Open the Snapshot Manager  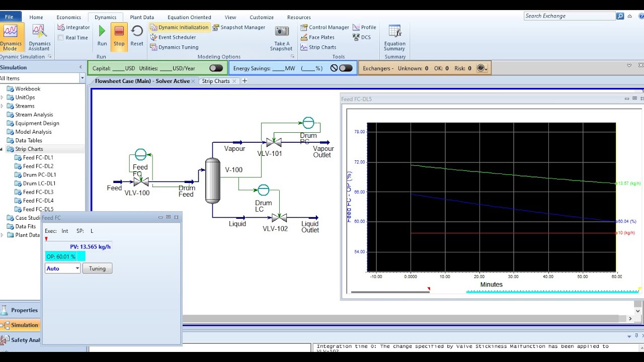tap(238, 27)
